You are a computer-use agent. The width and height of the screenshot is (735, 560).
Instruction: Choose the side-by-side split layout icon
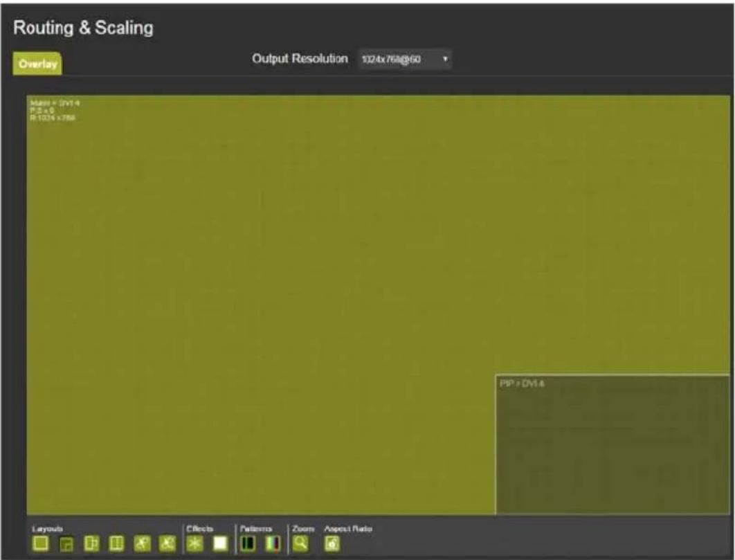click(117, 543)
